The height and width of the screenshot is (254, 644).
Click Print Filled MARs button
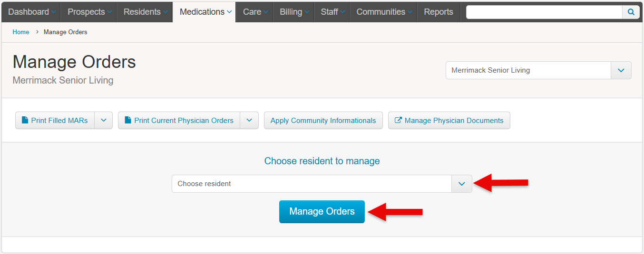tap(55, 121)
